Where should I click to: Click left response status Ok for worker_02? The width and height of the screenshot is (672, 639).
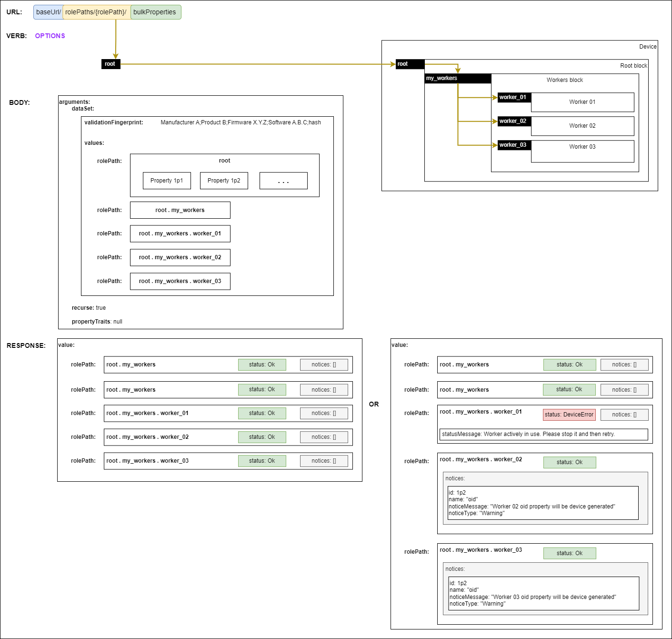[x=262, y=437]
